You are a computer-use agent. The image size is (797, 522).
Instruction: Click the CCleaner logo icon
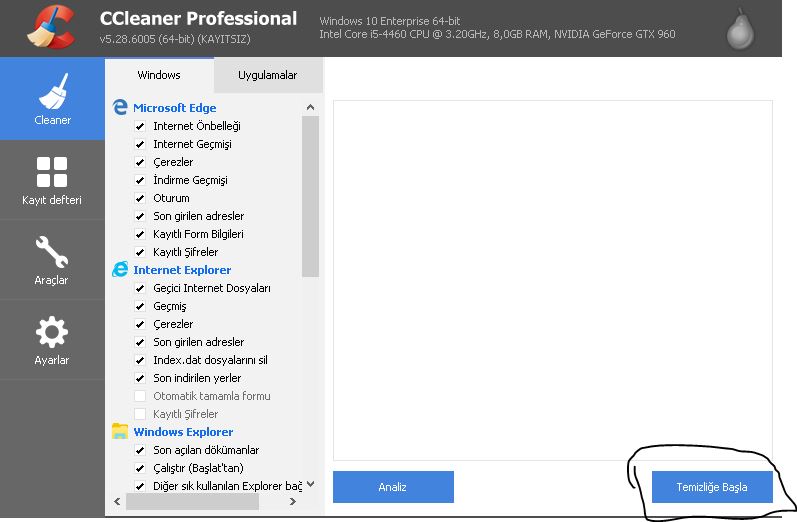(51, 27)
